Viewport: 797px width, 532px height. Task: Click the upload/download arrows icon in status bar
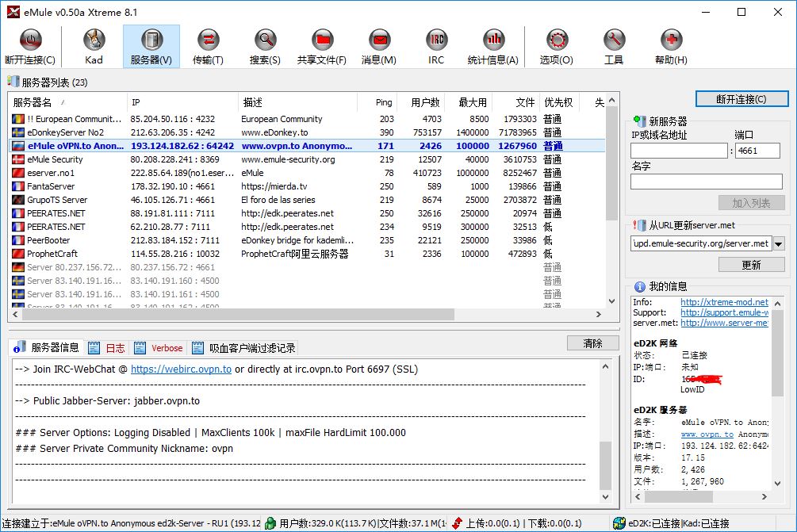[x=457, y=522]
